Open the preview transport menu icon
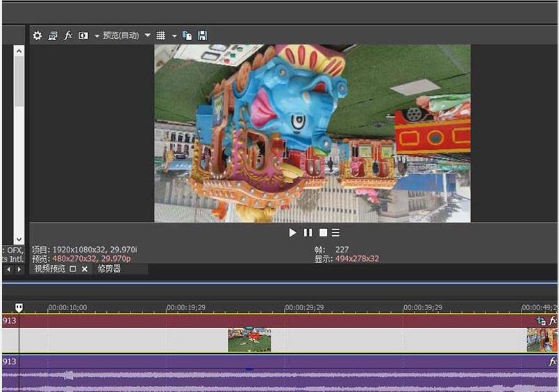The image size is (559, 392). (335, 233)
